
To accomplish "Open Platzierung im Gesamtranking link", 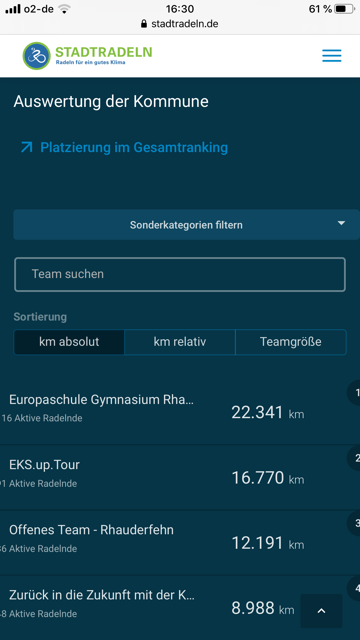I will [134, 147].
